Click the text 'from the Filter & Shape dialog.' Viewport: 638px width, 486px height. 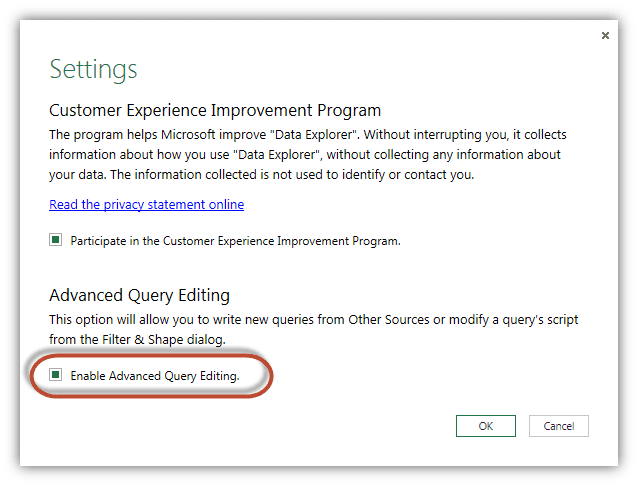click(138, 339)
